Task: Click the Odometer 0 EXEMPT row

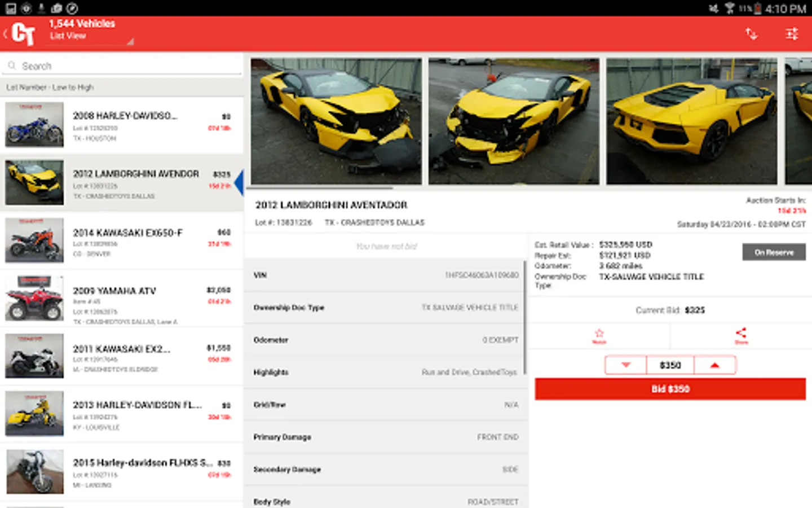Action: click(x=386, y=340)
